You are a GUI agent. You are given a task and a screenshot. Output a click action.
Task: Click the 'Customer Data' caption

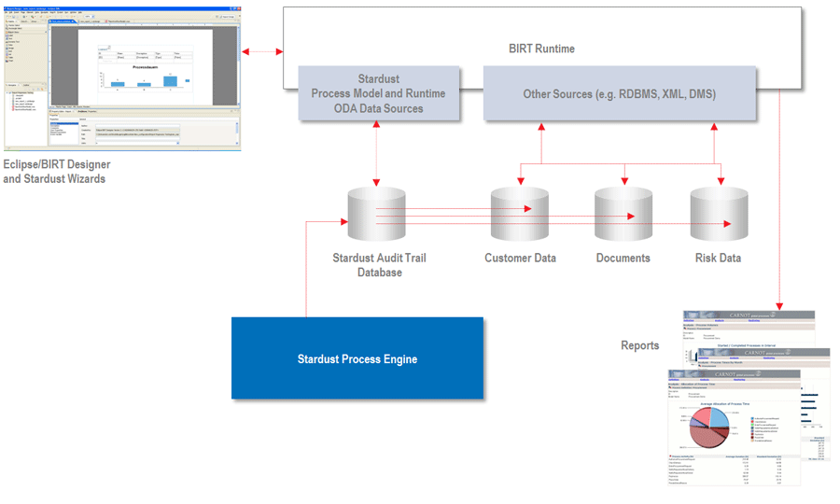[520, 259]
